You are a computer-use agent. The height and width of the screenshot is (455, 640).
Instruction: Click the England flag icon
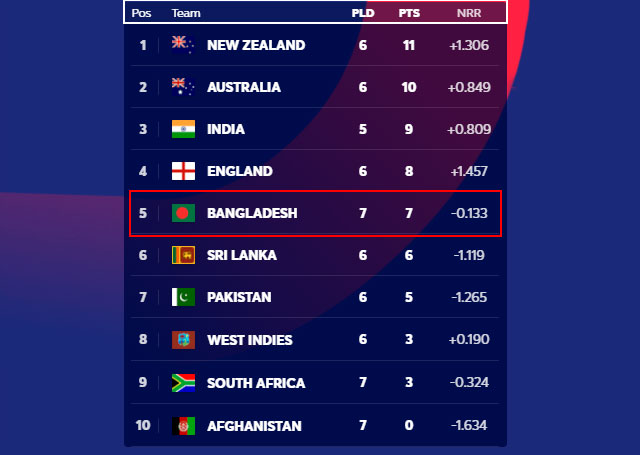click(183, 171)
